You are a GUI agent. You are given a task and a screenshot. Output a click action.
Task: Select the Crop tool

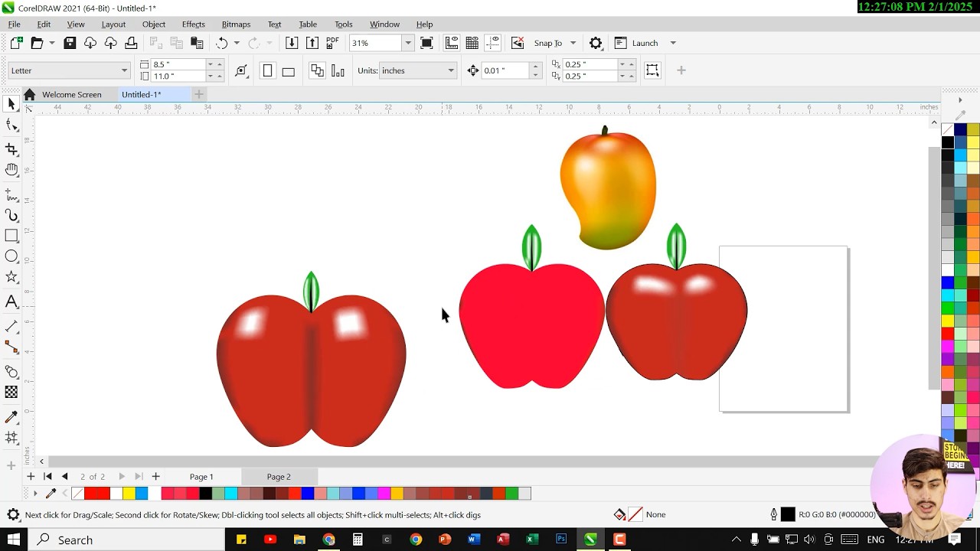pyautogui.click(x=11, y=148)
